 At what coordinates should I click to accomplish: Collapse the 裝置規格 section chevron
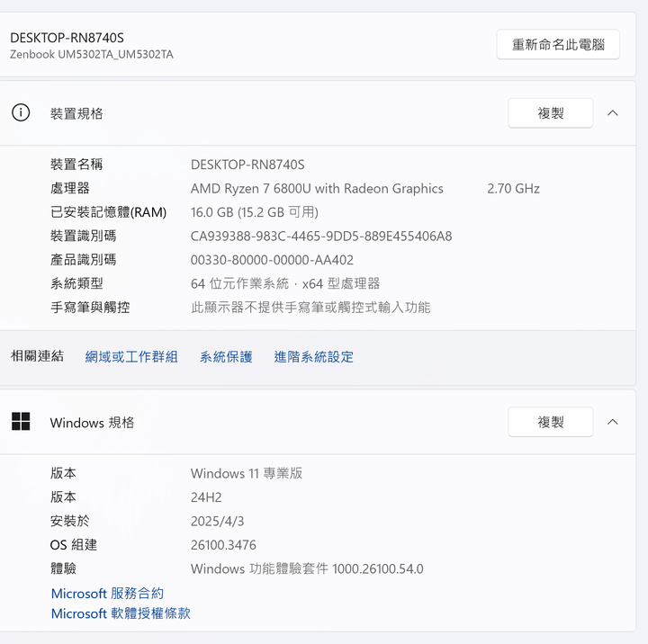point(613,112)
